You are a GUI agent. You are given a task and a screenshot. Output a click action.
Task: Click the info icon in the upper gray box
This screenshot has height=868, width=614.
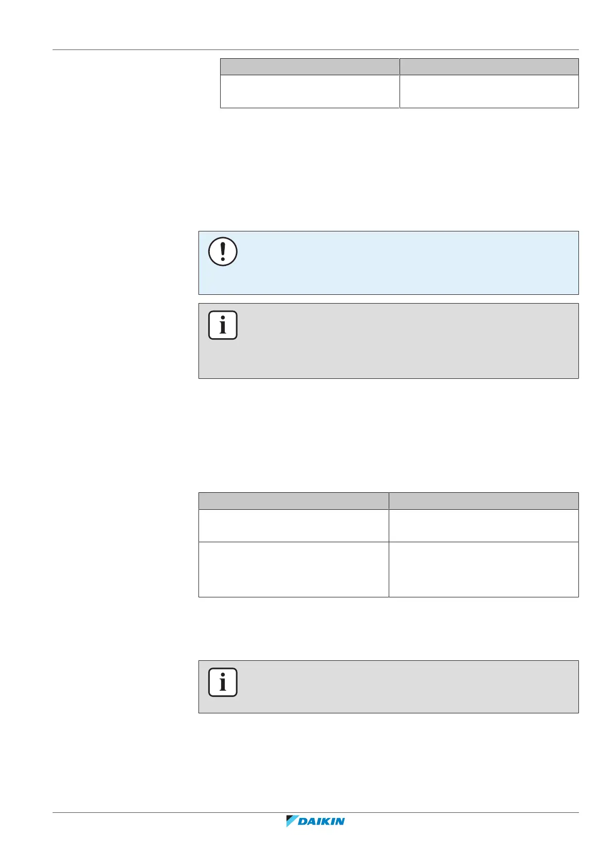223,325
